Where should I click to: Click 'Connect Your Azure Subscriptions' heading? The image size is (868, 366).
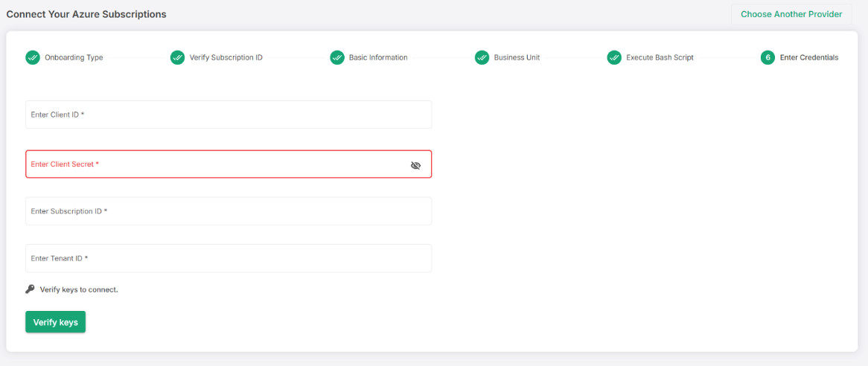[86, 14]
